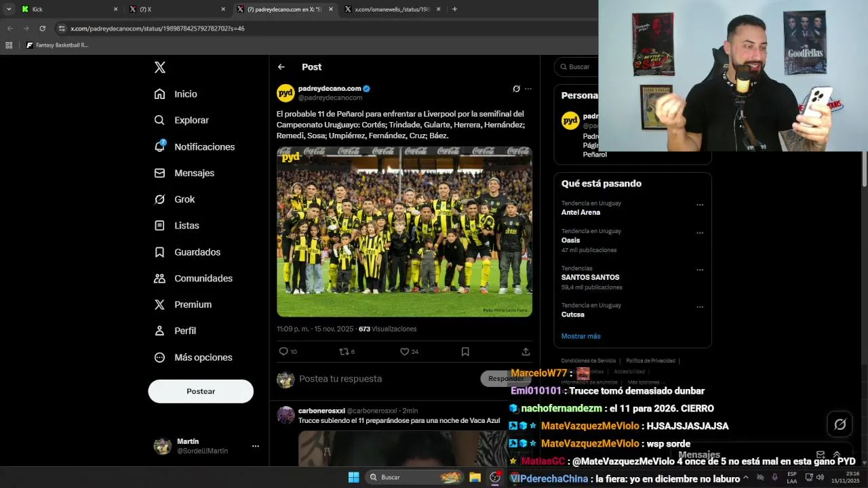The width and height of the screenshot is (868, 488).
Task: Open Explorar search page
Action: pyautogui.click(x=181, y=120)
